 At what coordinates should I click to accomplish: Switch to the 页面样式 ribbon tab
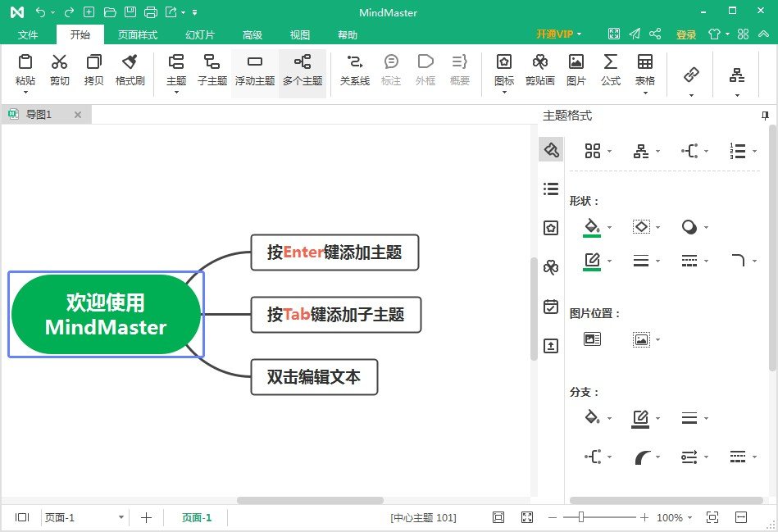(137, 35)
